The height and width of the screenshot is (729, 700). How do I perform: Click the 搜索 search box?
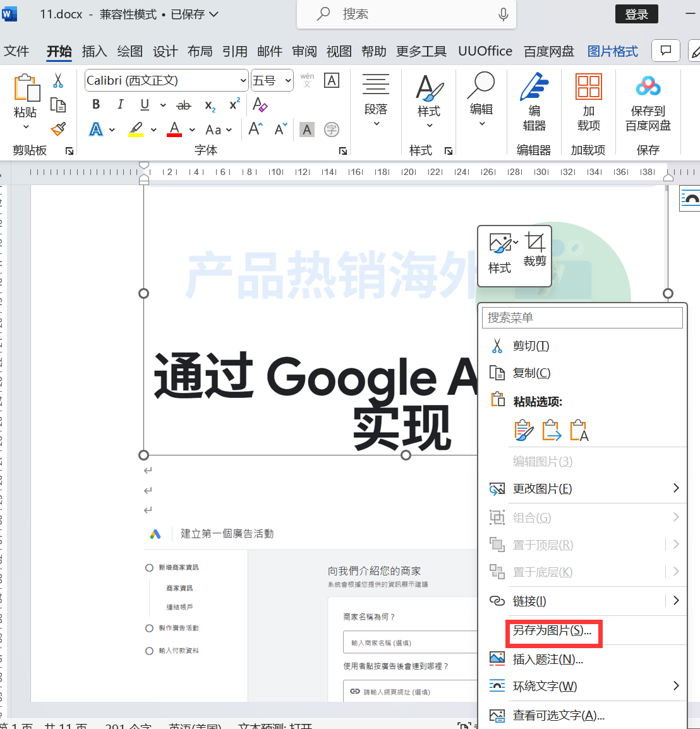(x=406, y=15)
